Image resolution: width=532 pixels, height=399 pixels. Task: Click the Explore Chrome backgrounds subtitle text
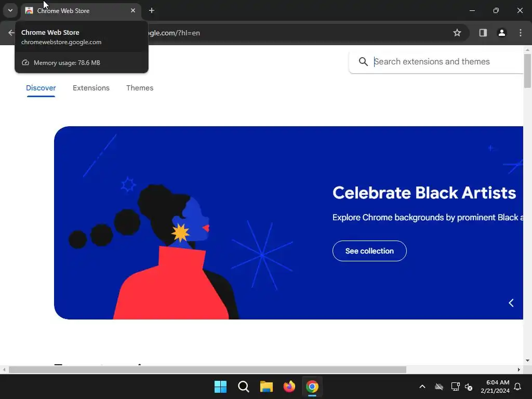tap(428, 218)
